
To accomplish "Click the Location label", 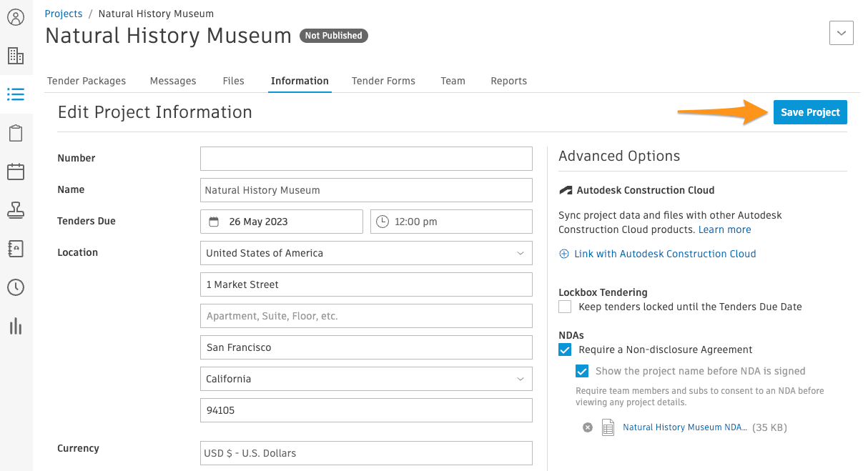I will (x=77, y=252).
